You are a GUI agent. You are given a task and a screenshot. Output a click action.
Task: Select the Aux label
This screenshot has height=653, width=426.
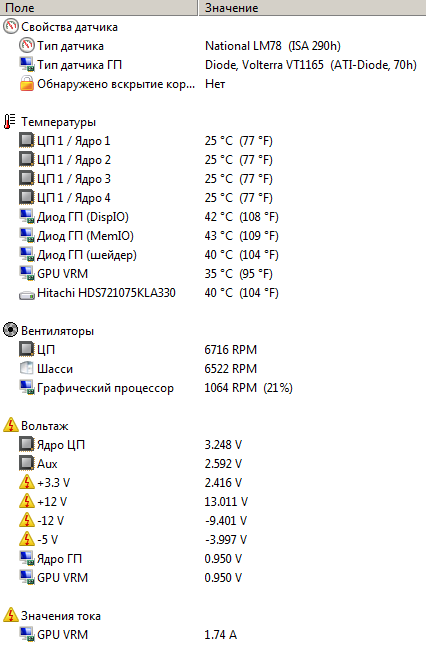47,464
